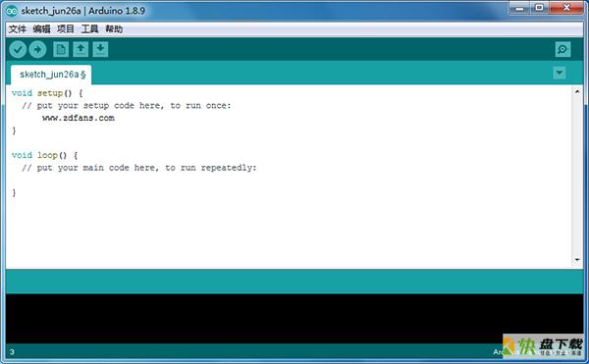Open the 帮助 menu
The width and height of the screenshot is (589, 364).
tap(114, 29)
